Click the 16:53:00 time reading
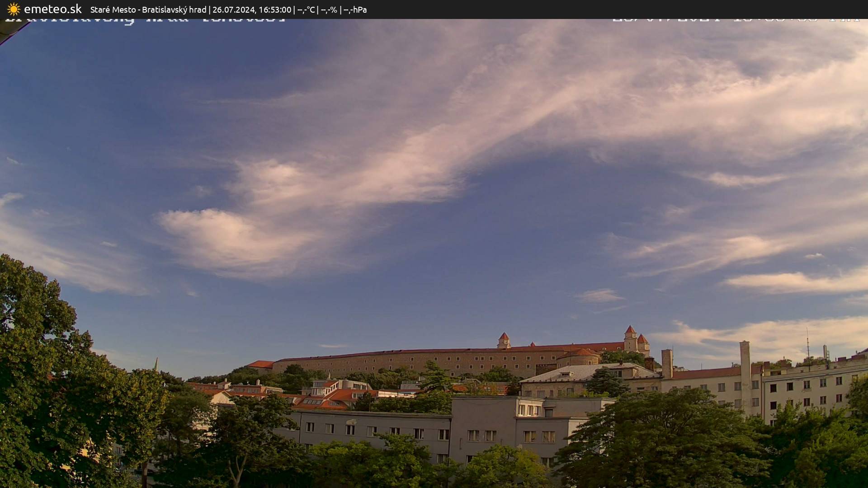This screenshot has width=868, height=488. [x=274, y=9]
